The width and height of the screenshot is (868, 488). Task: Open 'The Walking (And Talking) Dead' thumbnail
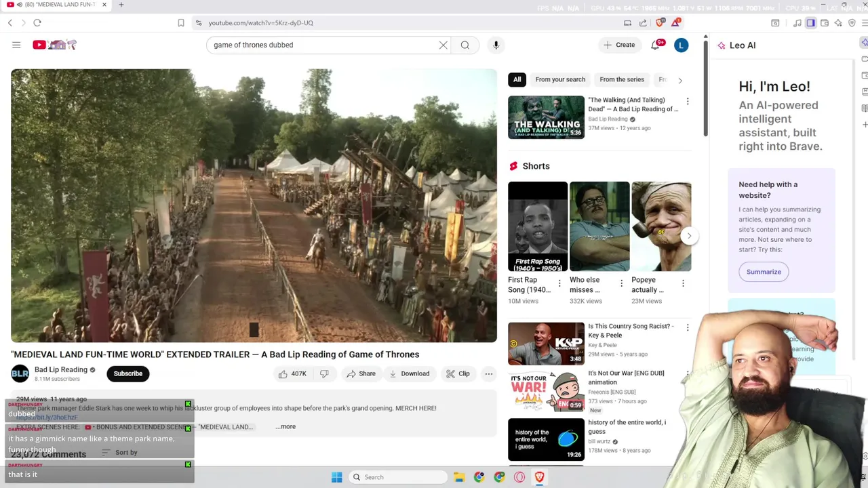(546, 117)
